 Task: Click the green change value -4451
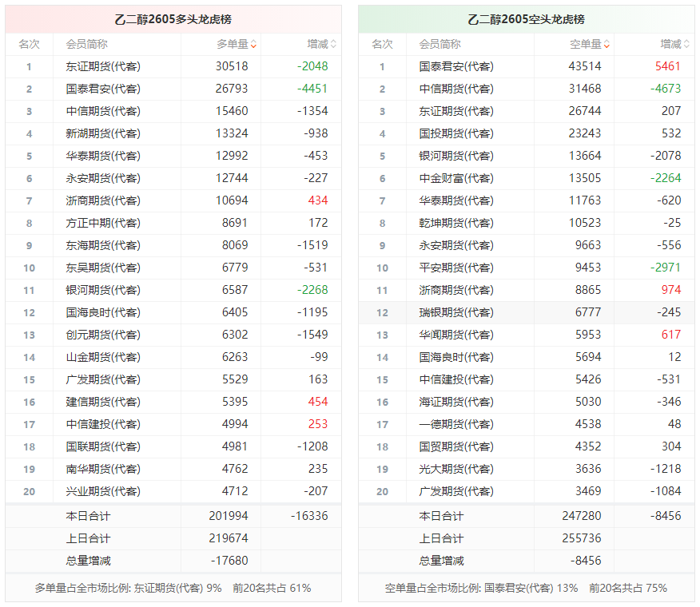(312, 89)
